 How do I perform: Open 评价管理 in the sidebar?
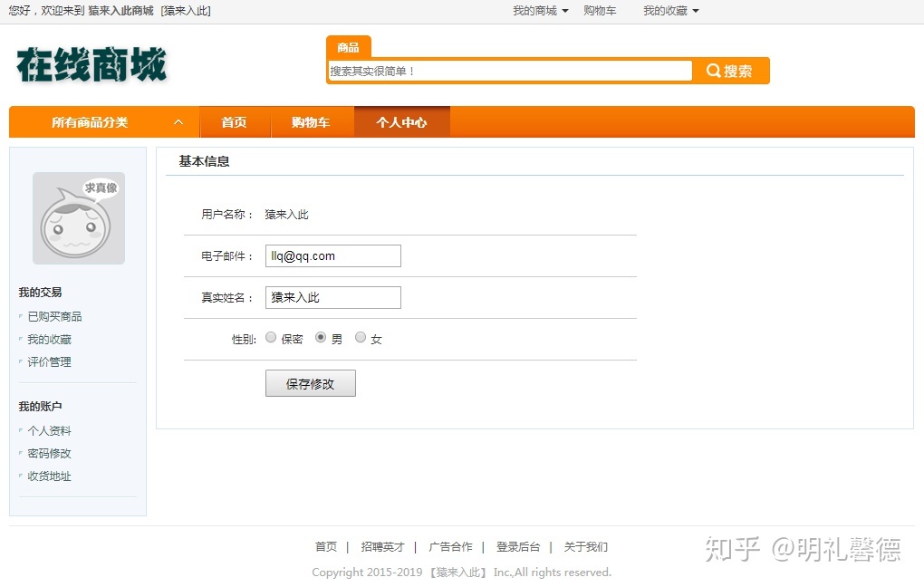click(50, 361)
